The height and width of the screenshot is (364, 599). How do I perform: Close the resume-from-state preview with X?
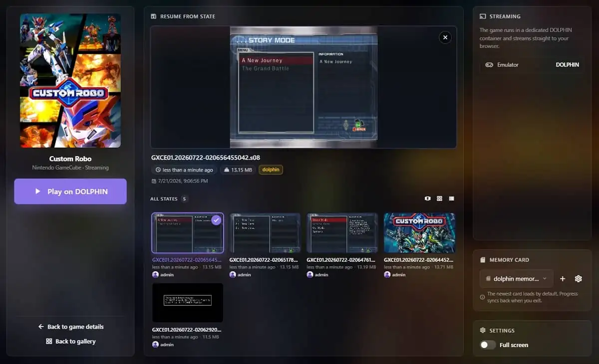tap(445, 37)
